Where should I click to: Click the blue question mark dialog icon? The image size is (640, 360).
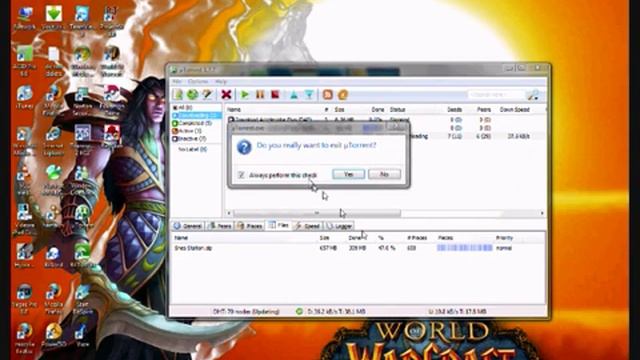[x=244, y=147]
